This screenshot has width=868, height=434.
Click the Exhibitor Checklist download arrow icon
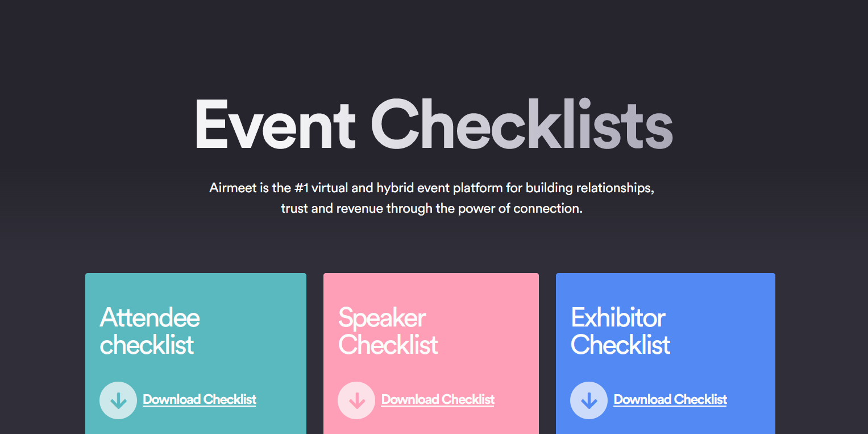(589, 400)
